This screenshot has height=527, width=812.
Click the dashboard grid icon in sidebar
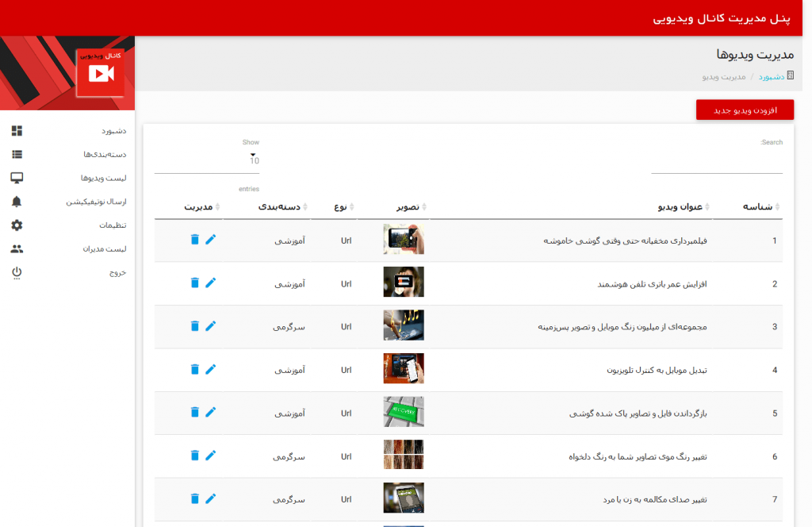click(17, 131)
